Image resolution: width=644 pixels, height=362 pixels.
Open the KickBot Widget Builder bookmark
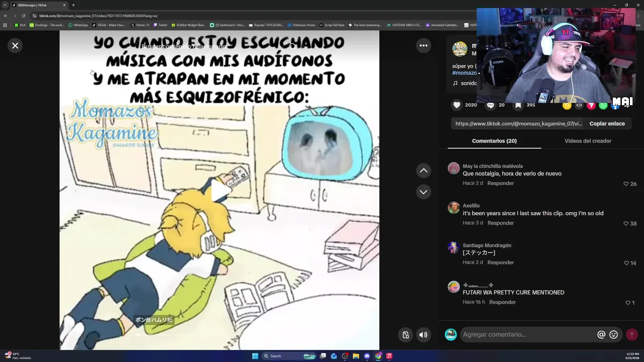tap(188, 25)
